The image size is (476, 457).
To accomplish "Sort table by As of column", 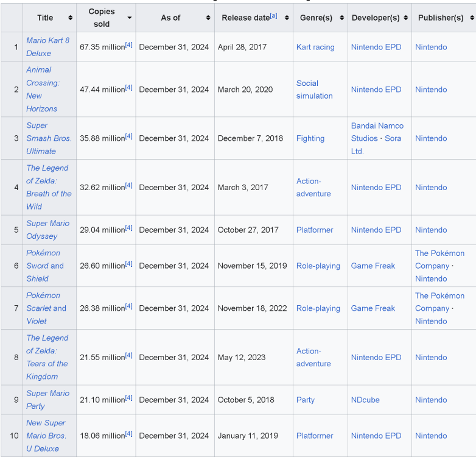I will pyautogui.click(x=208, y=18).
